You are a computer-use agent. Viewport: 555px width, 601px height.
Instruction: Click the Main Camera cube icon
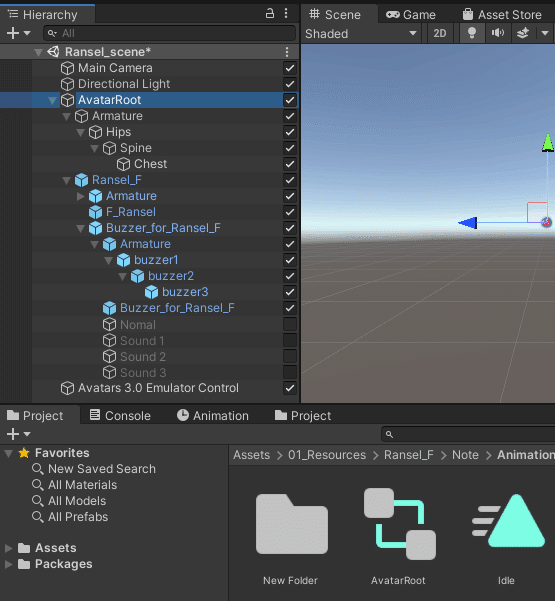point(67,68)
